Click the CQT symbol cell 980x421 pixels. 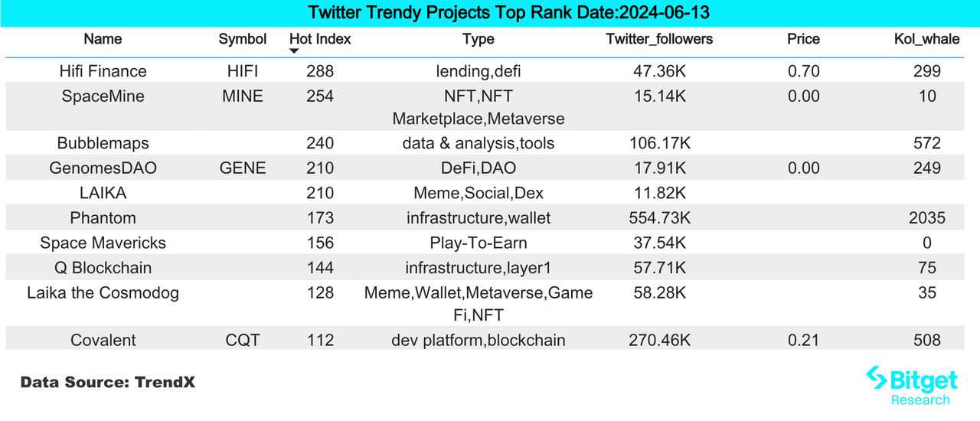click(243, 340)
